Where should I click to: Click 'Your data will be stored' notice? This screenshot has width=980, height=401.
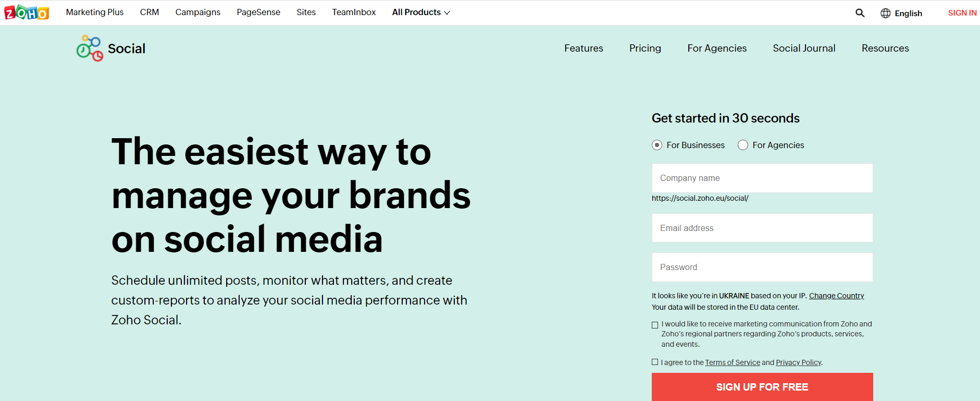[725, 307]
